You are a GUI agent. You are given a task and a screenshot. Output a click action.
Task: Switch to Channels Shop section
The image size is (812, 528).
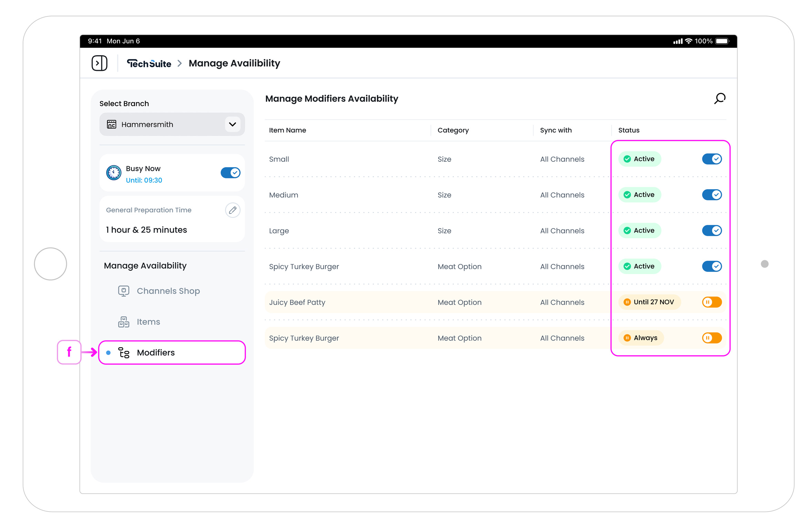click(x=168, y=291)
